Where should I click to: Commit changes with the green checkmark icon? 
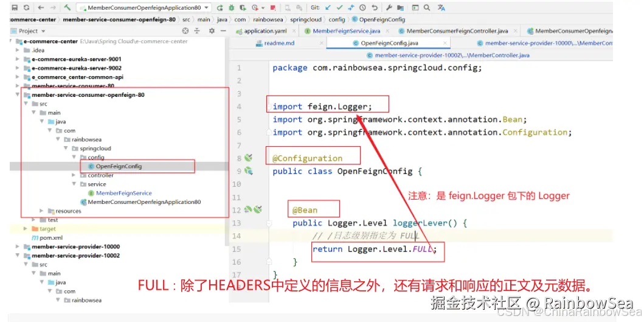click(339, 7)
